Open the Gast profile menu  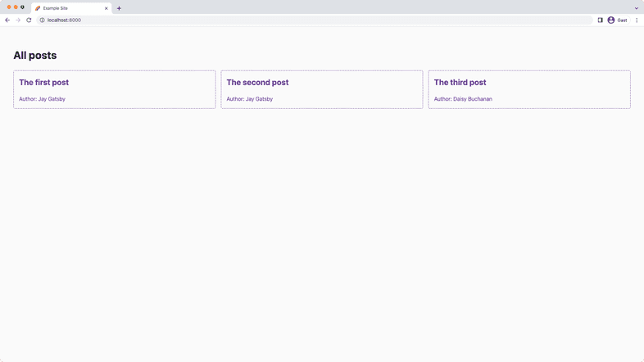point(617,20)
